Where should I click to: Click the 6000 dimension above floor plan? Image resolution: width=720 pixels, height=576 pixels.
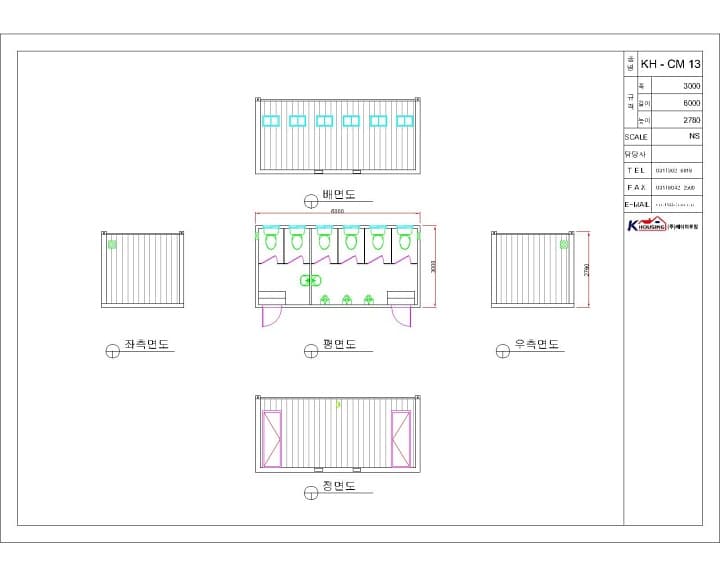point(338,211)
